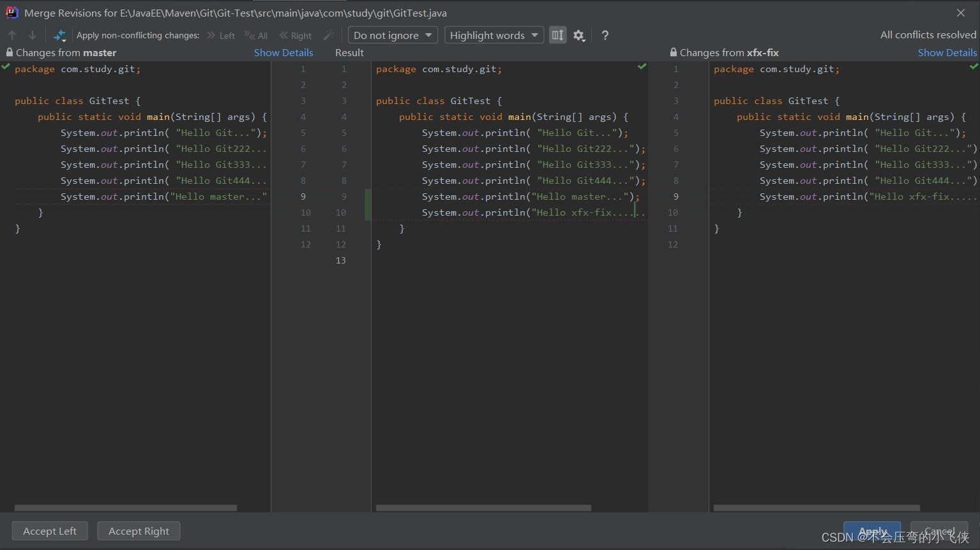This screenshot has width=980, height=550.
Task: Click the IntelliJ icon in title bar
Action: pos(11,13)
